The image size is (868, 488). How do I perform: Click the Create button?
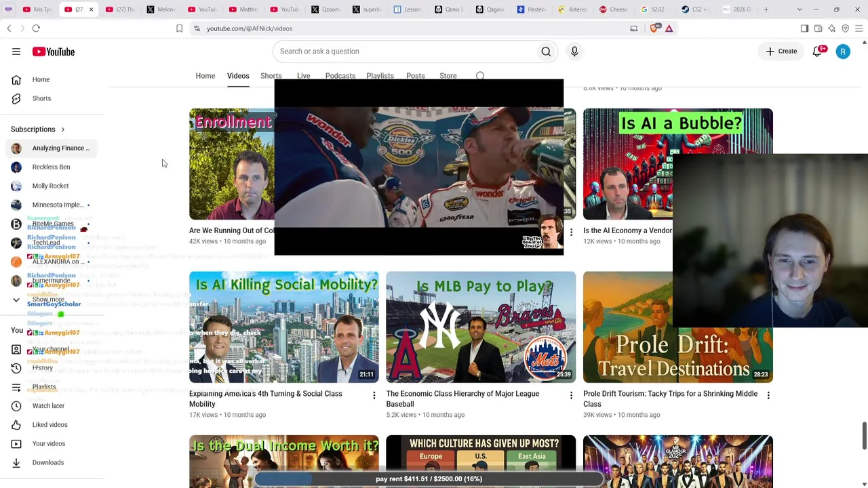[x=781, y=52]
